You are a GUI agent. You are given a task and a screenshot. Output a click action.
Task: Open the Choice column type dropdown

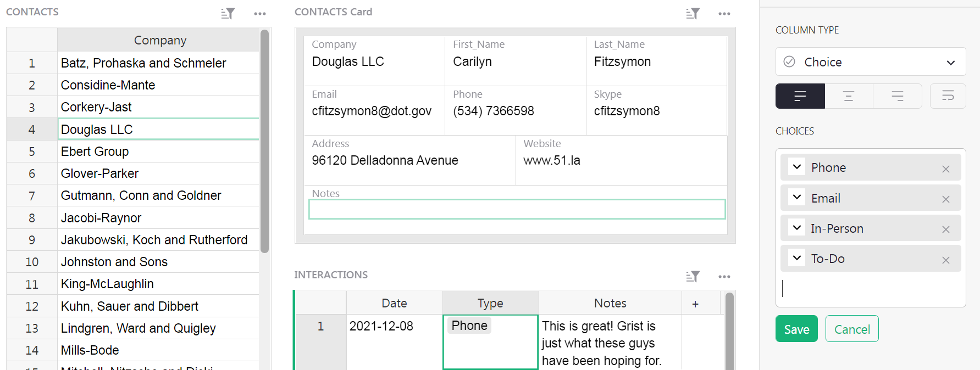coord(871,62)
